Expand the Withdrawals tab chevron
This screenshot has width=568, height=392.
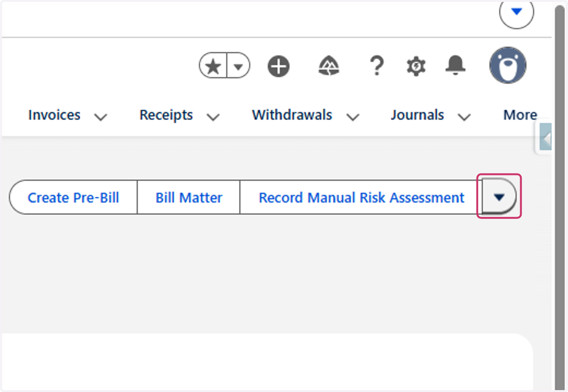[x=353, y=117]
